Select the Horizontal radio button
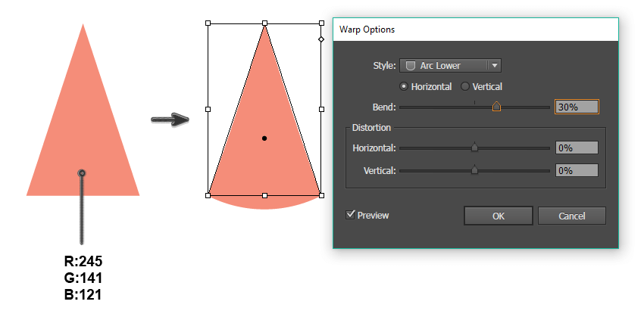 tap(404, 86)
